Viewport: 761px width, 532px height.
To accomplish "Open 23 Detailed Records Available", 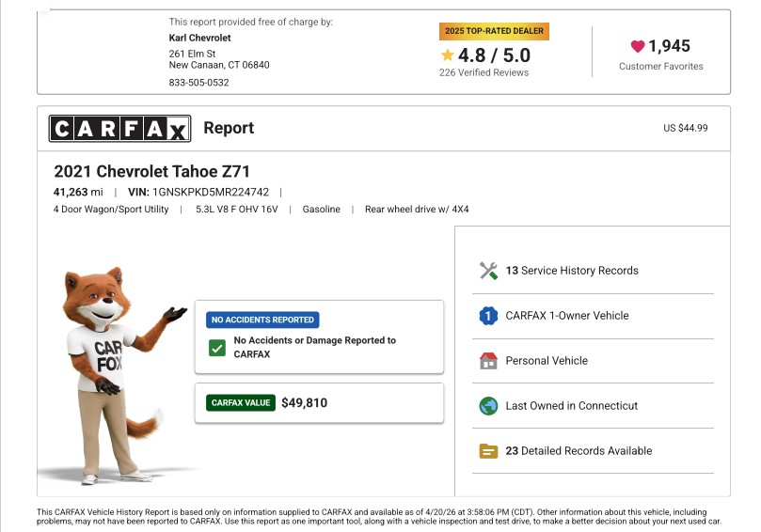I will [579, 451].
